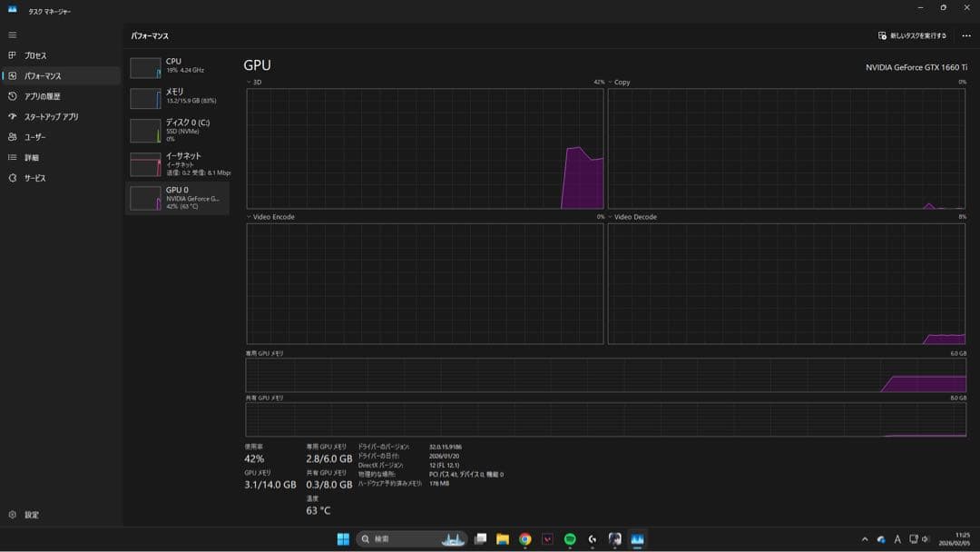Open the サービス section from the sidebar
The image size is (980, 552).
tap(13, 179)
